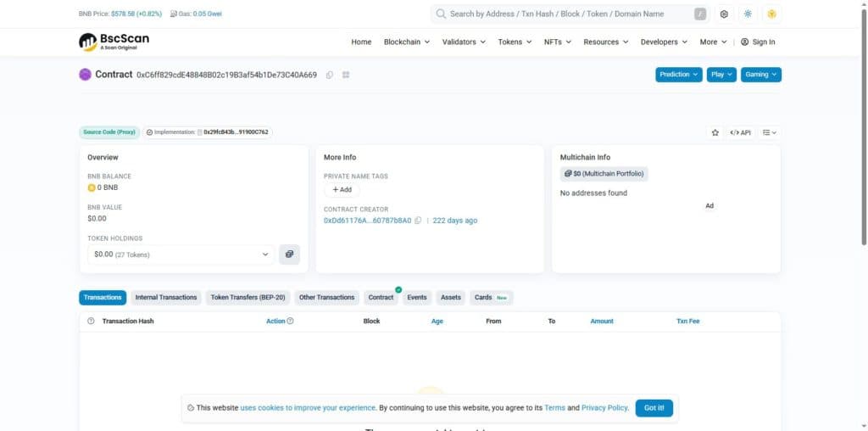Expand the Blockchain navigation menu

coord(407,42)
